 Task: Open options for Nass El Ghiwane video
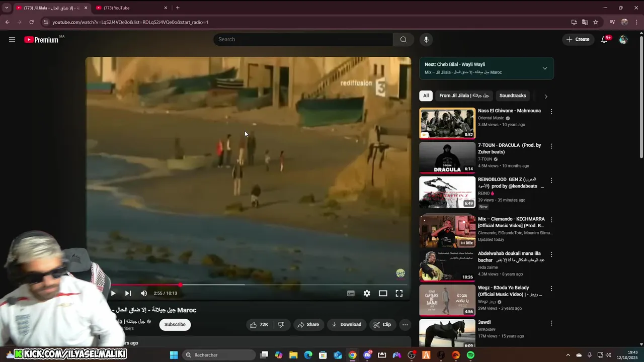(x=551, y=112)
